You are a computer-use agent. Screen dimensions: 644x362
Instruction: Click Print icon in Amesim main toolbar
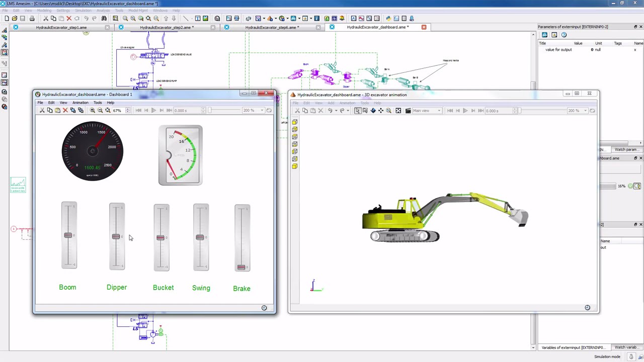(32, 19)
